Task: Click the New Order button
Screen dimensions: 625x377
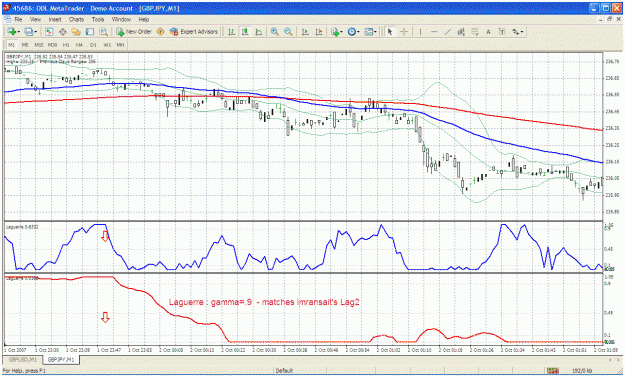Action: [134, 32]
